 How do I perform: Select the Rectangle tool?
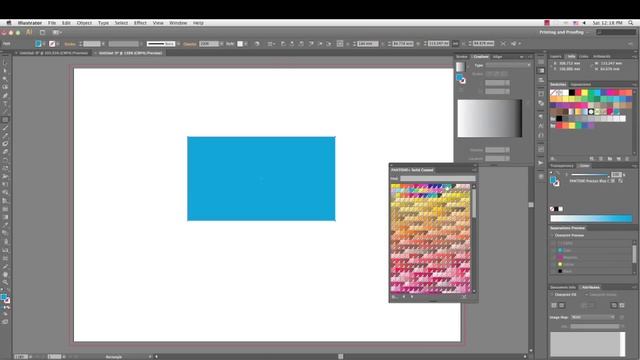pyautogui.click(x=5, y=120)
